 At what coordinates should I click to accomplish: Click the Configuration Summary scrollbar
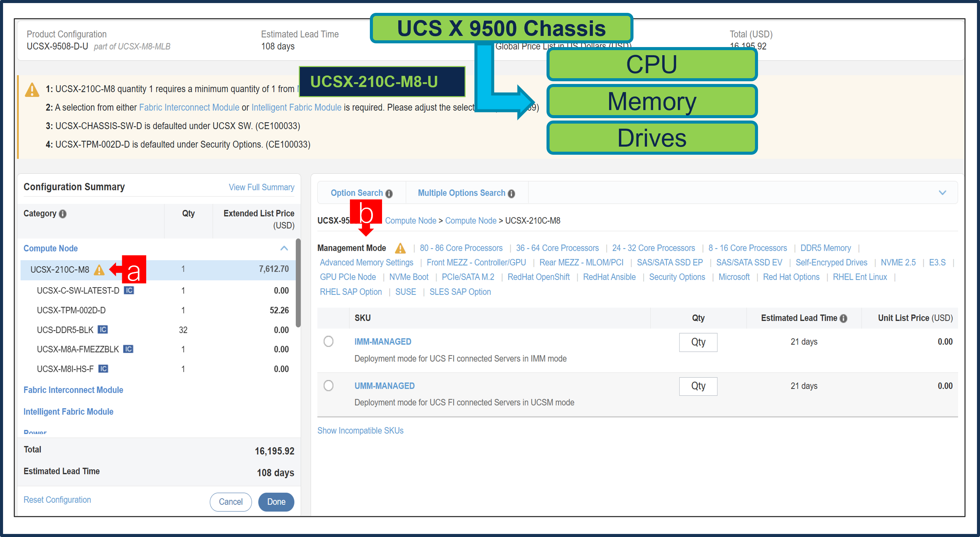click(x=298, y=282)
